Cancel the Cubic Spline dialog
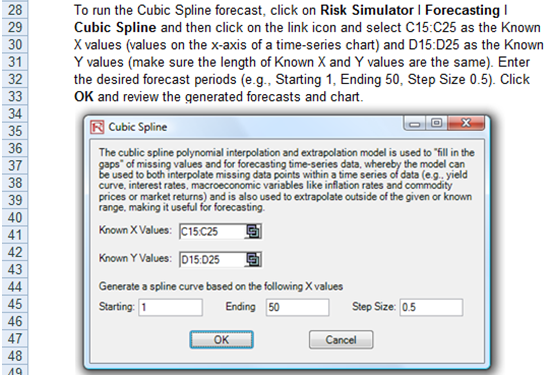Screen dimensions: 552x377 tap(341, 340)
